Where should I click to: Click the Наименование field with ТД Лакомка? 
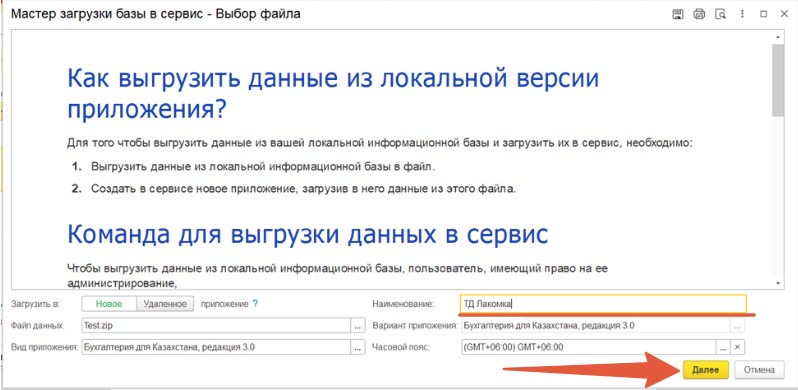pos(603,304)
